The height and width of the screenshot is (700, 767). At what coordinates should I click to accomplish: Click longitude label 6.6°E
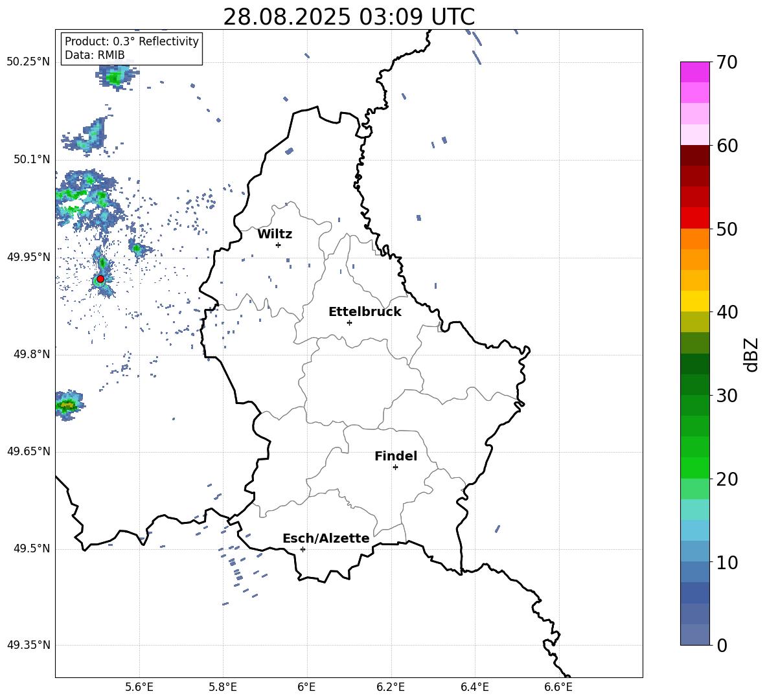click(558, 687)
